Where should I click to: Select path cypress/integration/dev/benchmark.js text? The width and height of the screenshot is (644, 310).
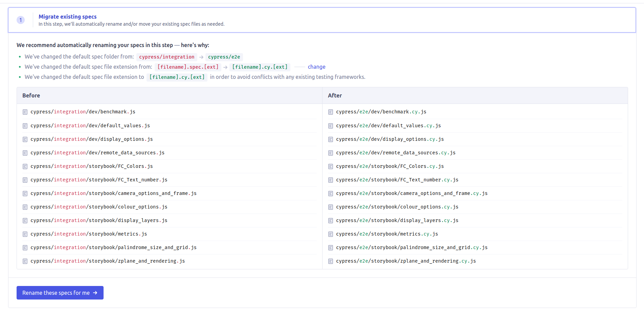[83, 112]
